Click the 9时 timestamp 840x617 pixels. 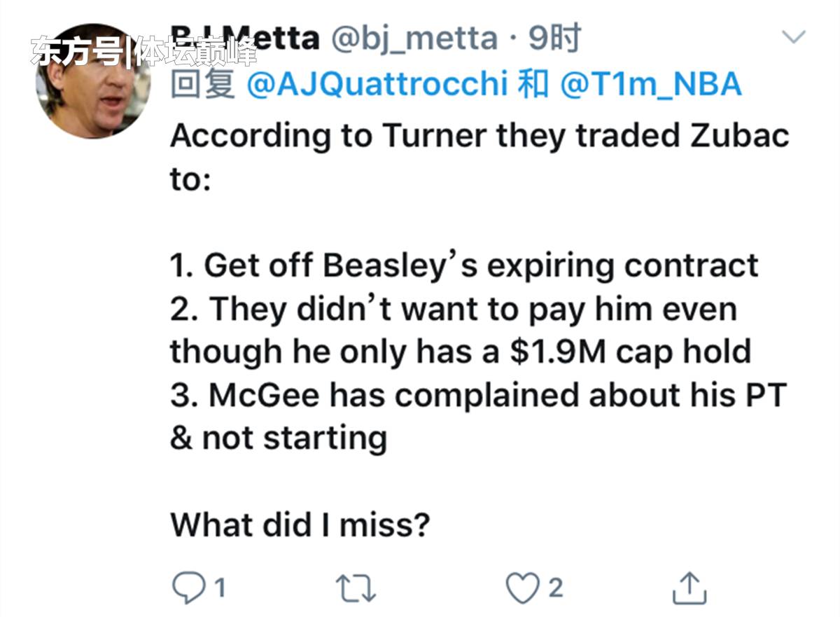(554, 39)
